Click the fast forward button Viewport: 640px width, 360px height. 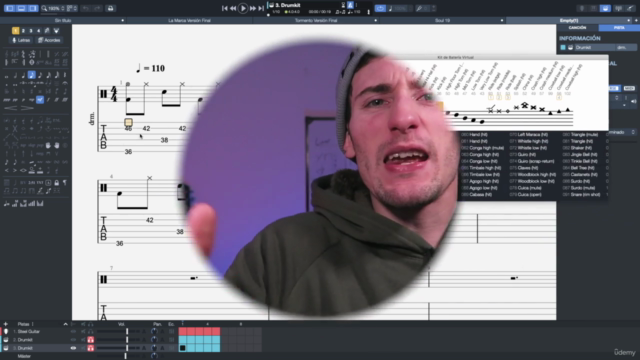tap(253, 8)
